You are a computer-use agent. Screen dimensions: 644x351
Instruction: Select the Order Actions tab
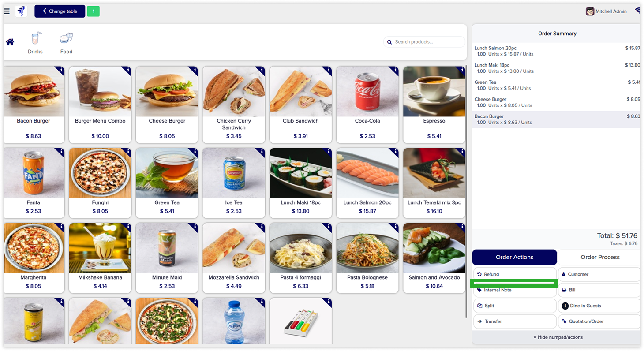click(x=514, y=257)
